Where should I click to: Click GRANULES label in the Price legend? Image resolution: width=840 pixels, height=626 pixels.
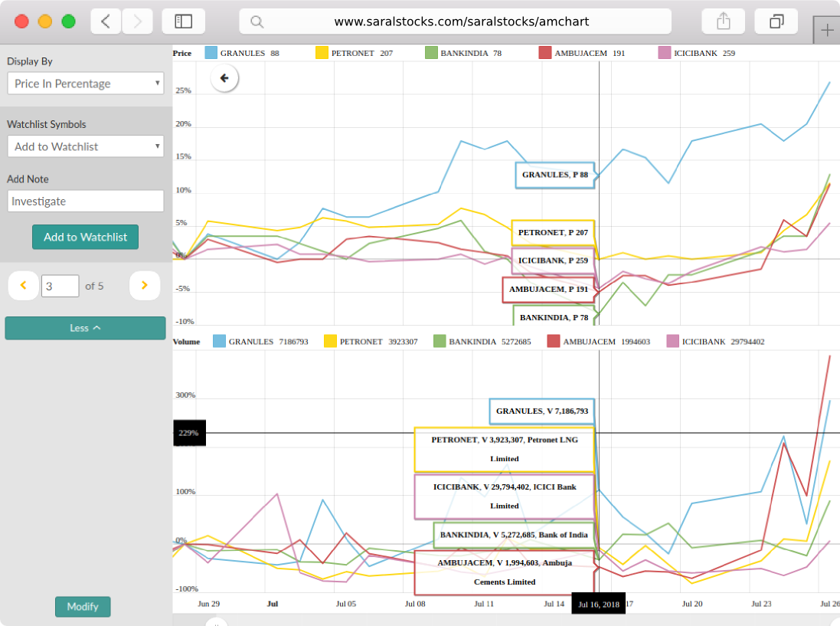point(243,53)
